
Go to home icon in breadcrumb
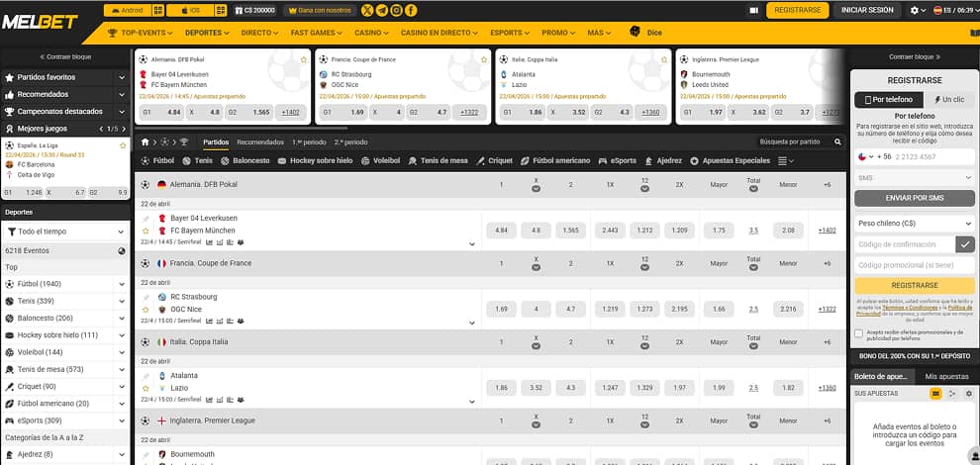click(145, 141)
